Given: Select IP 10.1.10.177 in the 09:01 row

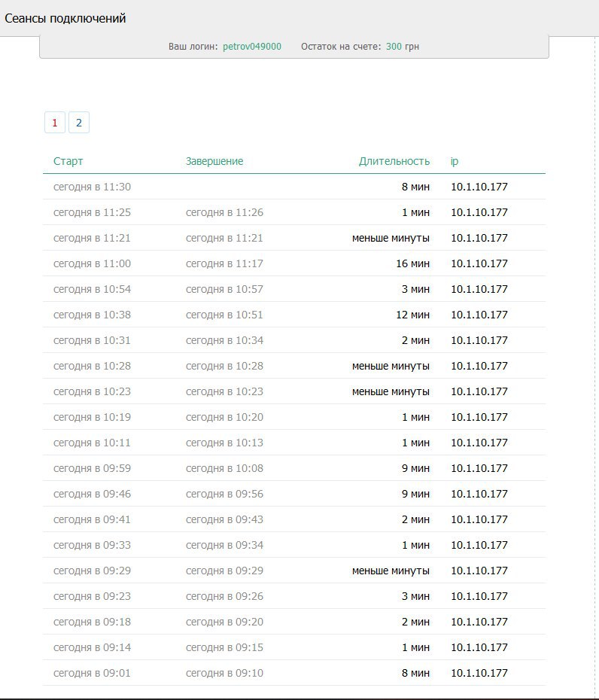Looking at the screenshot, I should [x=479, y=673].
